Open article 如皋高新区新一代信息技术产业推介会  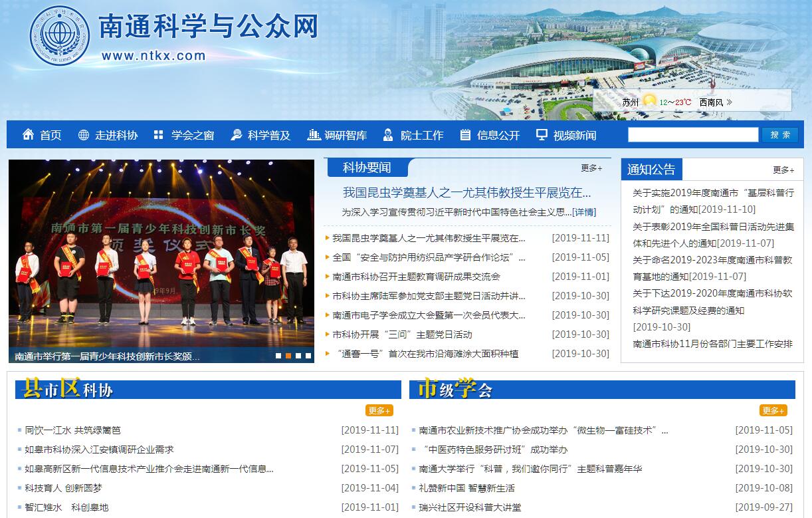149,469
